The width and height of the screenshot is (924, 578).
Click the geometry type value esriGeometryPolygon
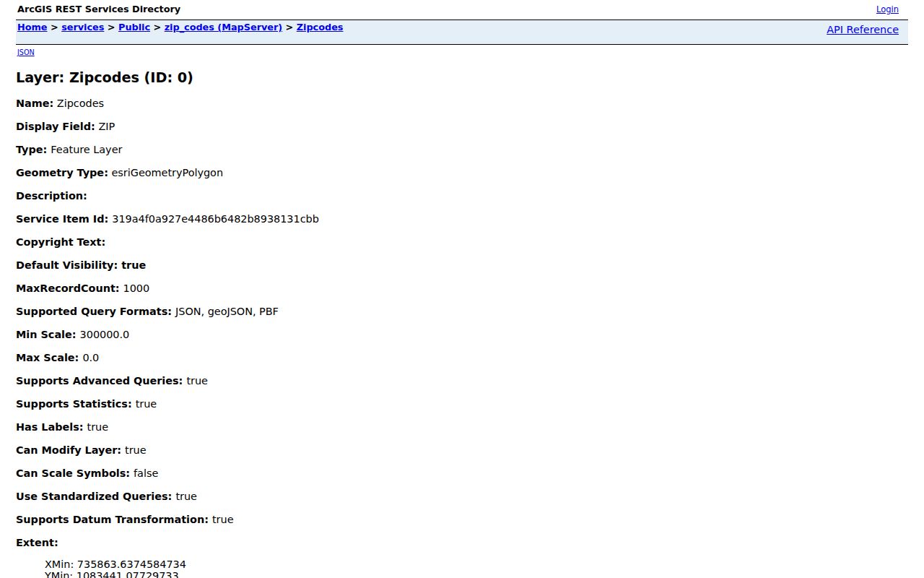[x=167, y=173]
